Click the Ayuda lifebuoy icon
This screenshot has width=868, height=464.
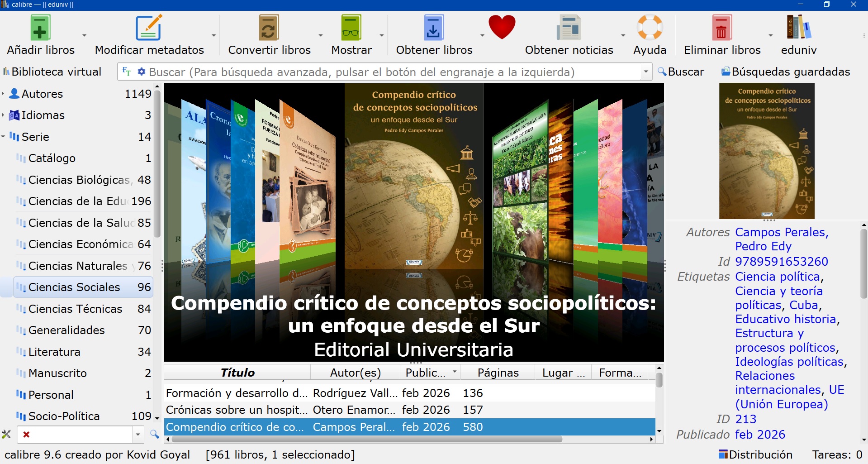[x=650, y=28]
